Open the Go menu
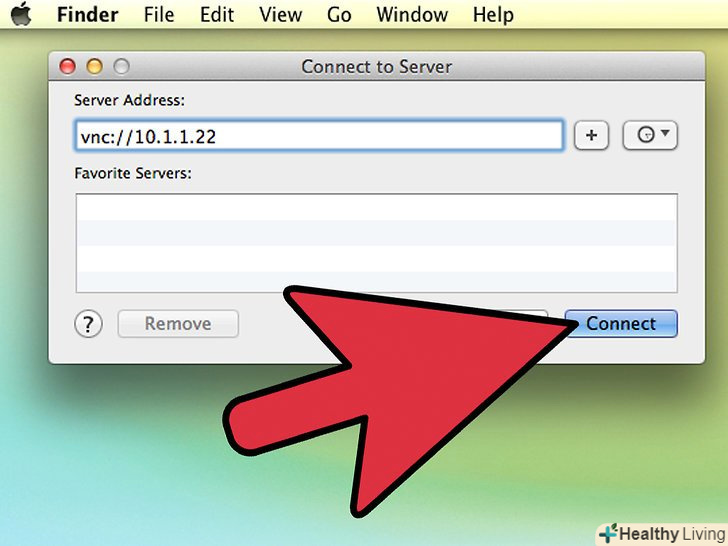This screenshot has height=546, width=728. click(339, 14)
